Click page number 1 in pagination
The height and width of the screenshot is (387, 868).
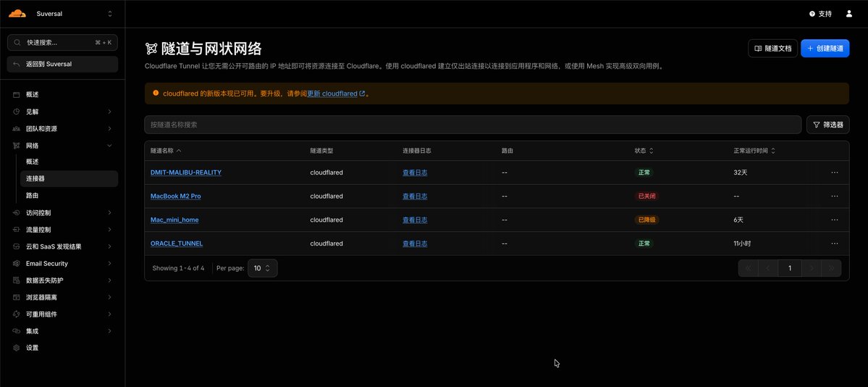(x=790, y=268)
